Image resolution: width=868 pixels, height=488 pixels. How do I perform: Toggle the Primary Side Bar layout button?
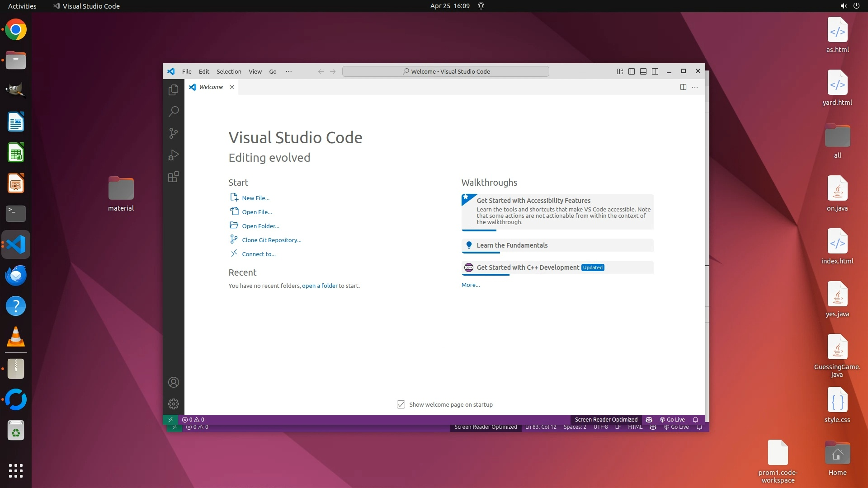click(x=632, y=71)
